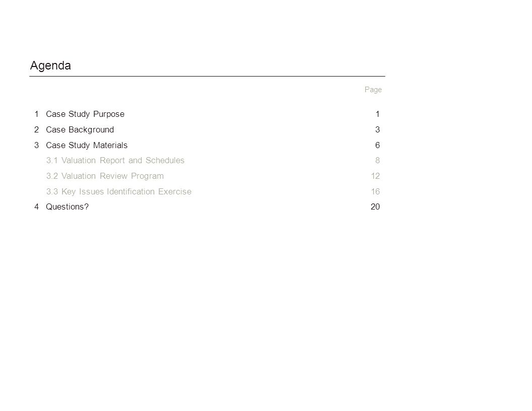
Task: Click the section number 2 in agenda
Action: (x=37, y=130)
